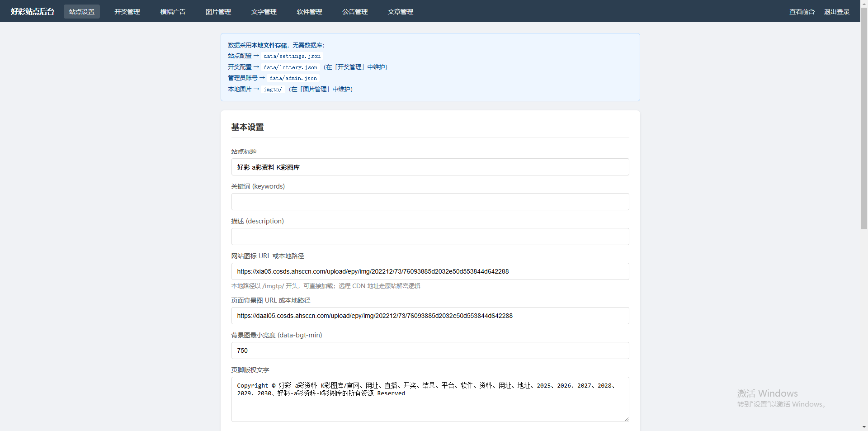The height and width of the screenshot is (431, 868).
Task: Click the 页面背景图 URL 或本地路径 label
Action: 271,300
